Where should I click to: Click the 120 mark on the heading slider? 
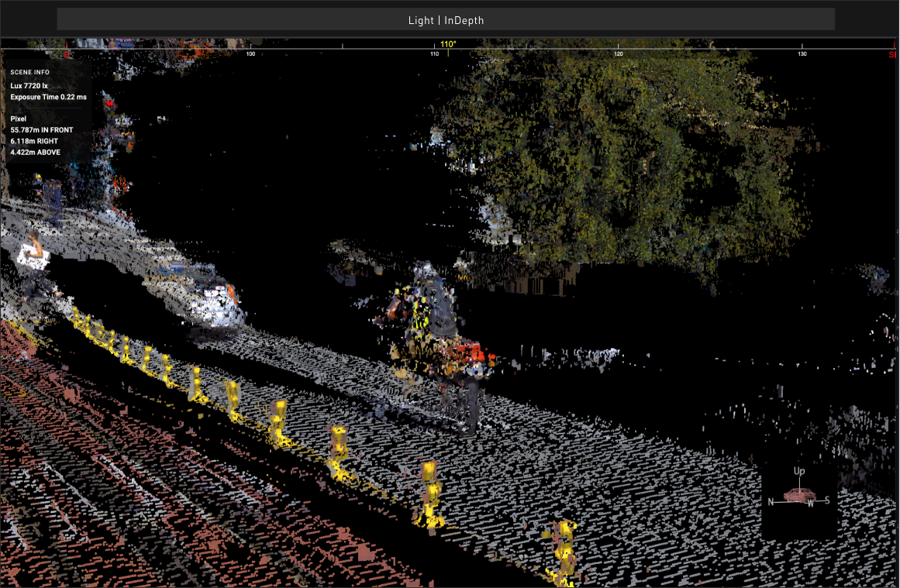(618, 54)
